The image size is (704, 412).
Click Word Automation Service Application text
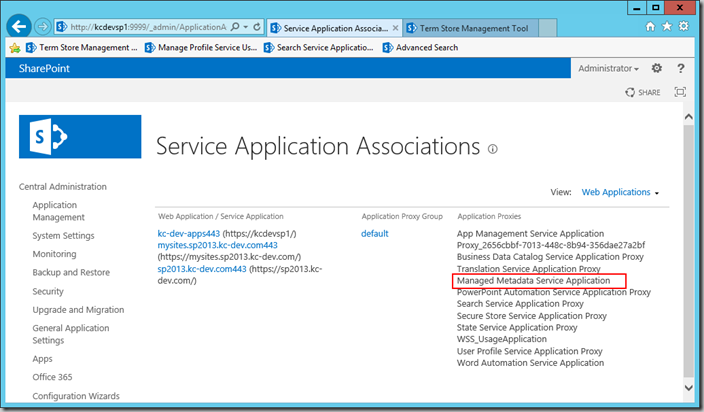[530, 363]
